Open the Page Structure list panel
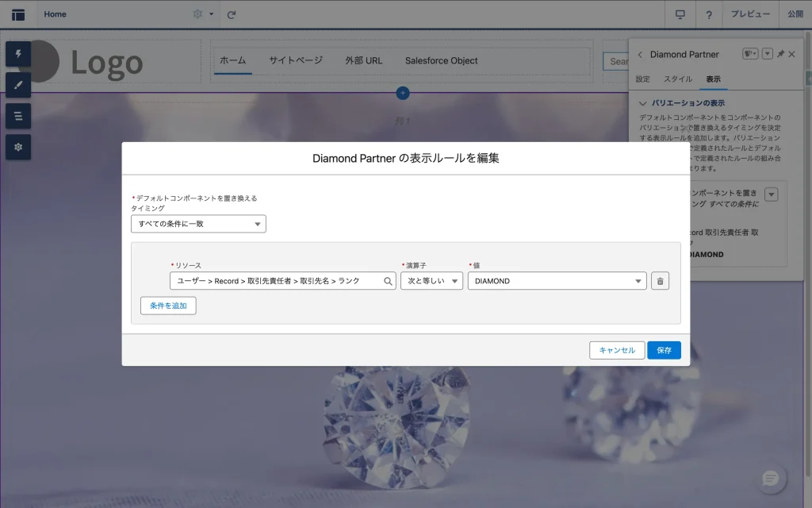Viewport: 812px width, 508px height. pos(18,116)
